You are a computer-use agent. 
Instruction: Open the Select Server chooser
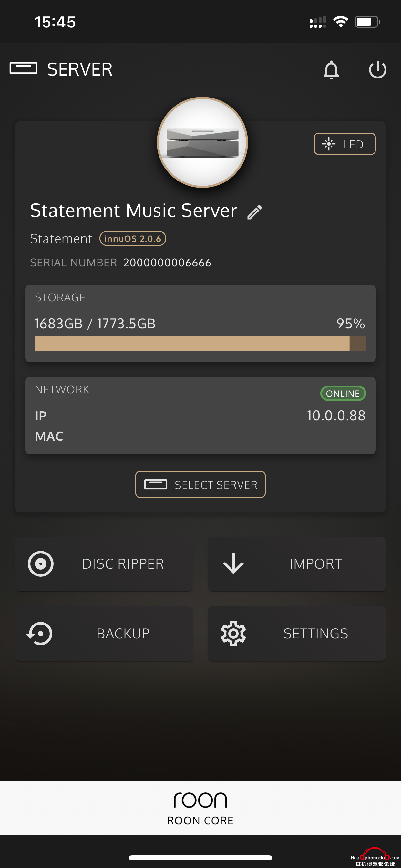pos(200,484)
